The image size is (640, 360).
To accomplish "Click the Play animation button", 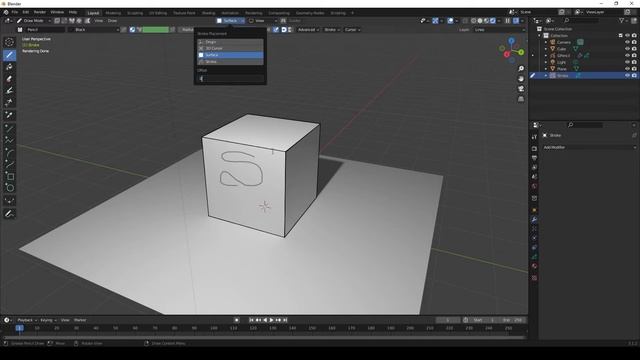I will [271, 320].
